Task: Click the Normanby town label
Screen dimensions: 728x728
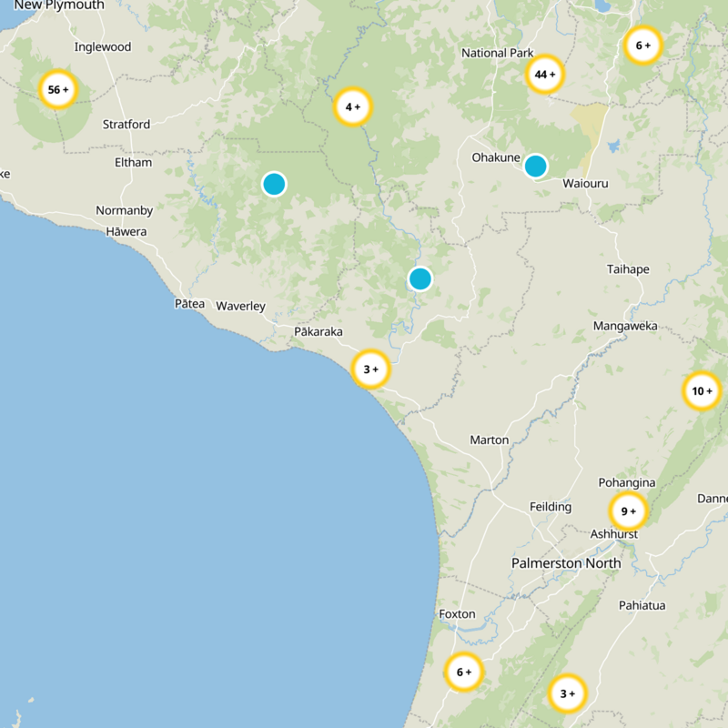Action: pos(125,210)
